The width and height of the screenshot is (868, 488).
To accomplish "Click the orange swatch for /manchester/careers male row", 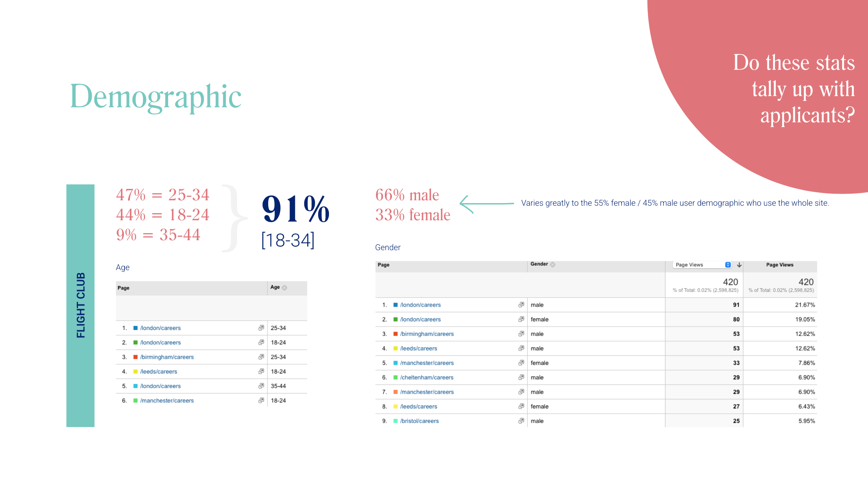I will click(395, 392).
